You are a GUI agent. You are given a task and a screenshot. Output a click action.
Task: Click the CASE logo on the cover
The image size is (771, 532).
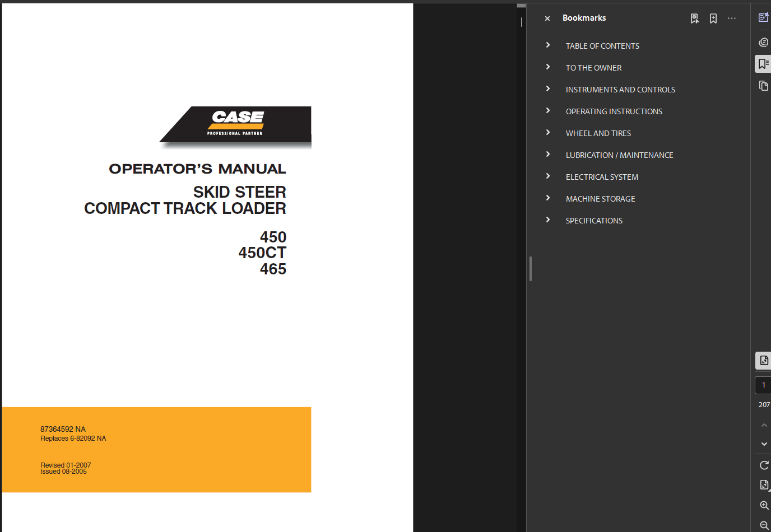(x=235, y=125)
